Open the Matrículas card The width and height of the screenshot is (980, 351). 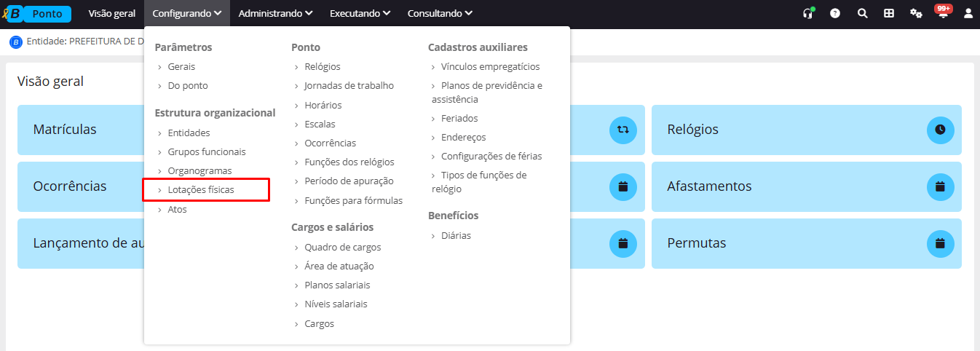click(x=81, y=130)
